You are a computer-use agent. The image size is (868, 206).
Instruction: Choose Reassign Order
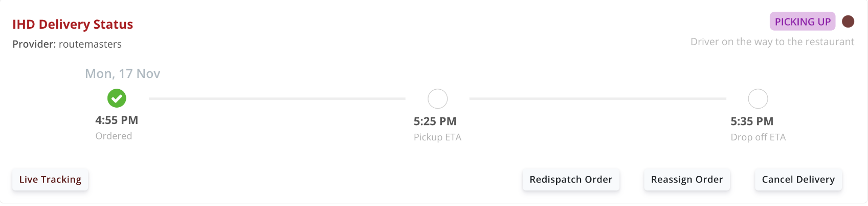(x=686, y=179)
